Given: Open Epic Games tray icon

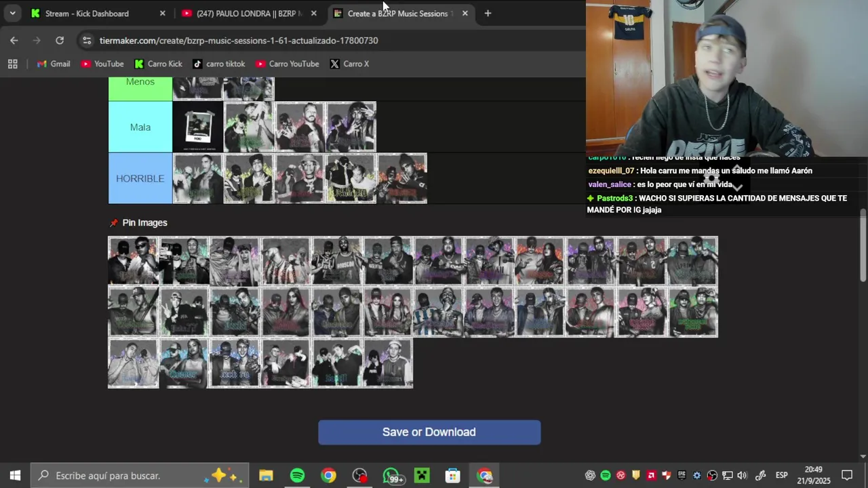Looking at the screenshot, I should pyautogui.click(x=682, y=476).
